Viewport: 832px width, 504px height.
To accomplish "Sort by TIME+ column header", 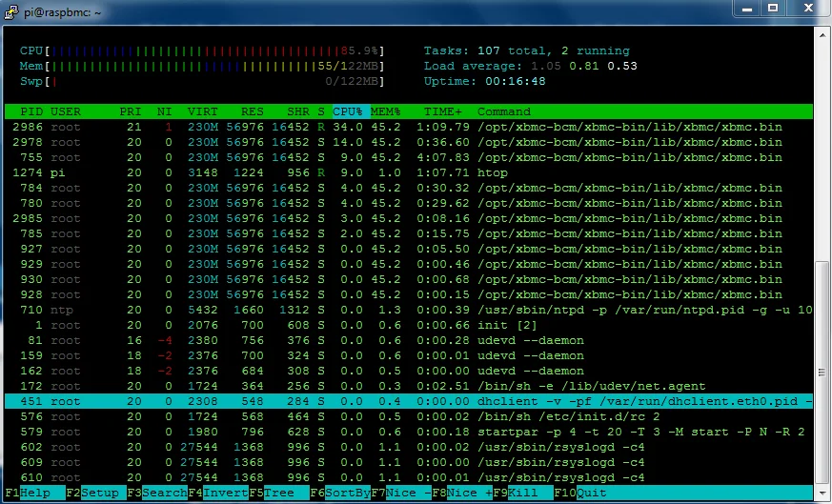I will pos(443,111).
